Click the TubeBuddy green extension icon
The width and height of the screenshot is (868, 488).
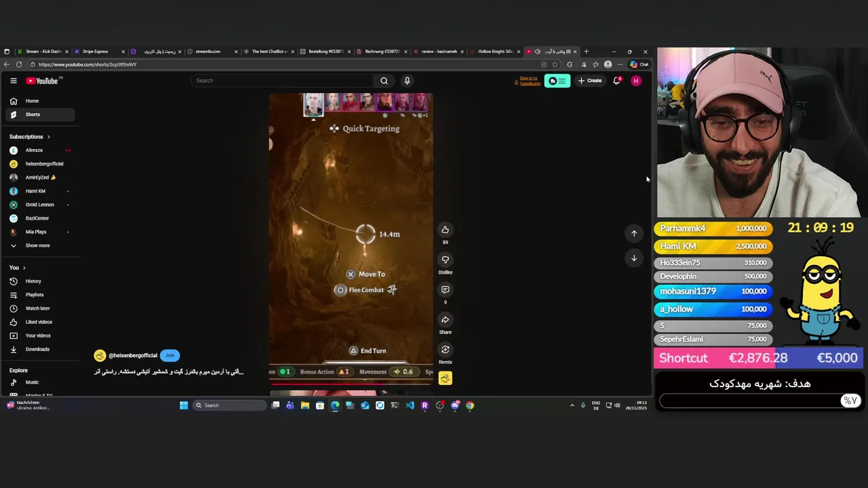point(557,81)
